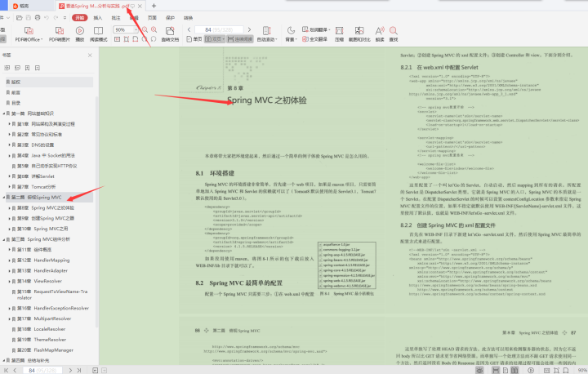Toggle single-page view icon in status bar

506,370
